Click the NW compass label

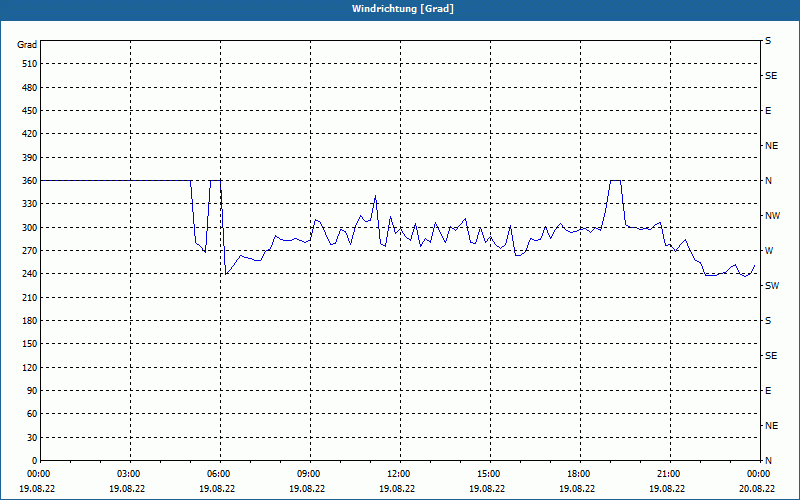coord(772,216)
